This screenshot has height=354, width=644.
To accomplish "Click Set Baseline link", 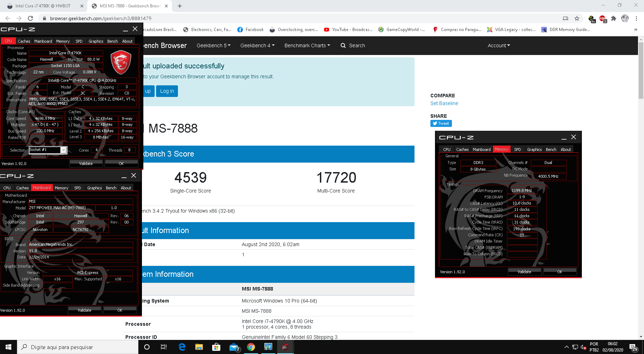I will click(x=444, y=103).
